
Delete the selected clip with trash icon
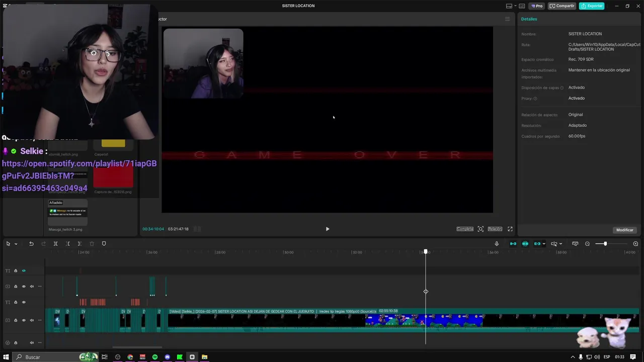(x=92, y=244)
